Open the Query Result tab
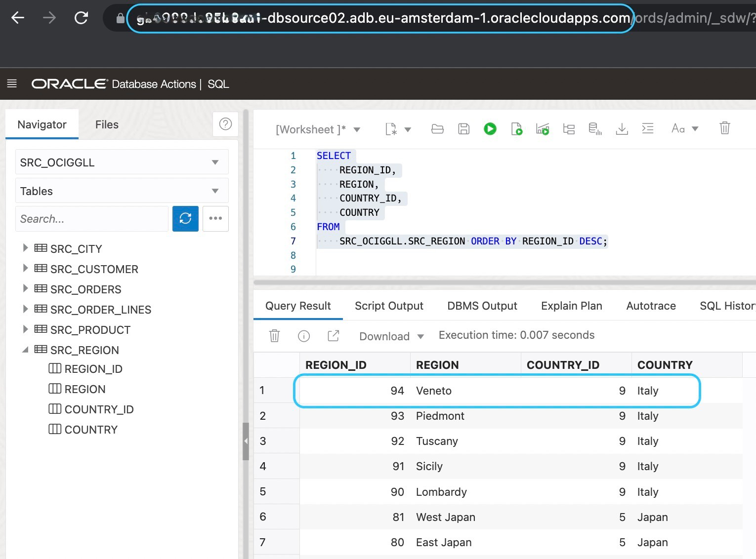 298,306
